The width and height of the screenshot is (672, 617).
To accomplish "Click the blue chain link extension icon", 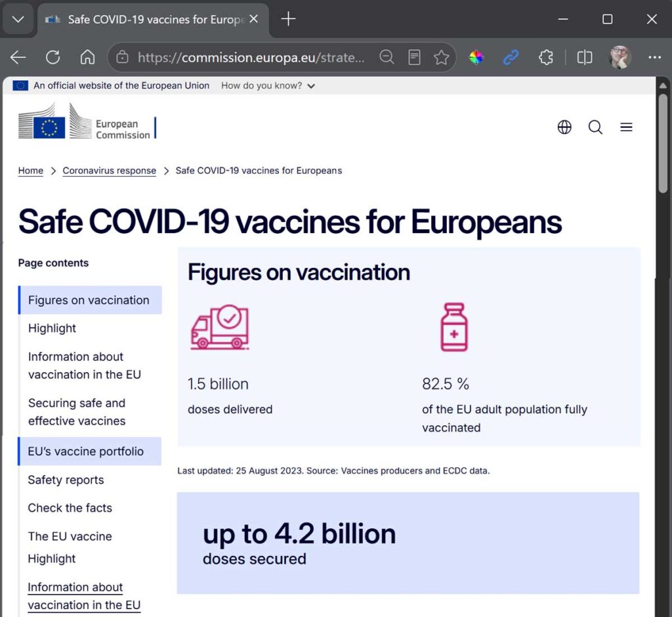I will 511,57.
